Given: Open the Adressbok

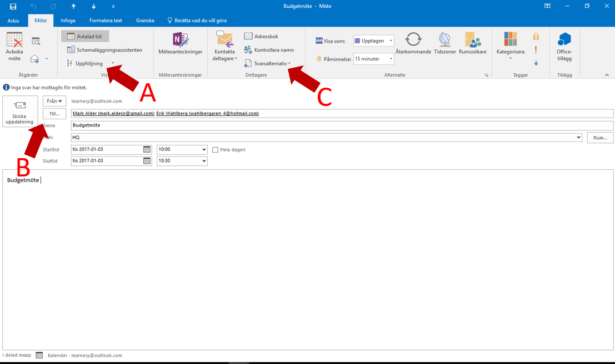Looking at the screenshot, I should (261, 37).
